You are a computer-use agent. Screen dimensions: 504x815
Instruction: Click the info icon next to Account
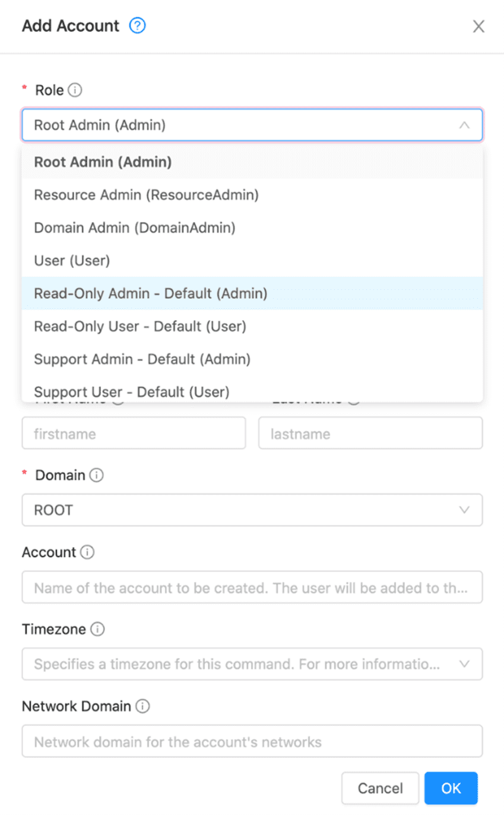(x=88, y=552)
